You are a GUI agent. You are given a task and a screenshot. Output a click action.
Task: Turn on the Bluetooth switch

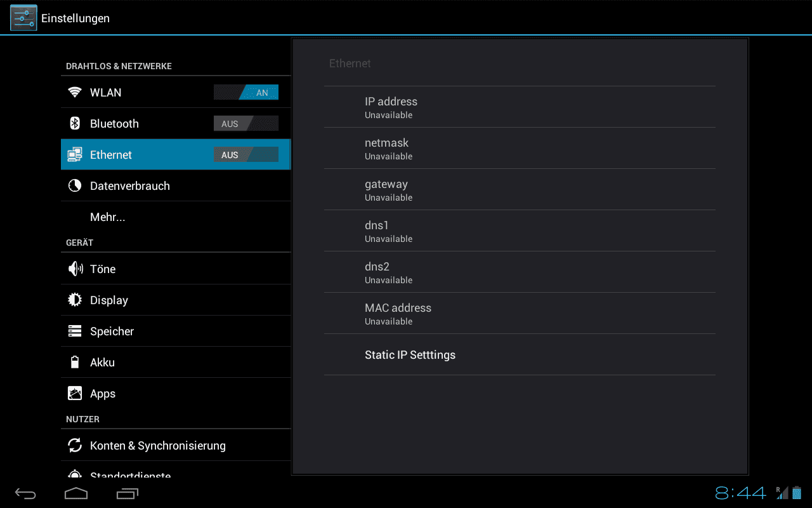[x=246, y=124]
